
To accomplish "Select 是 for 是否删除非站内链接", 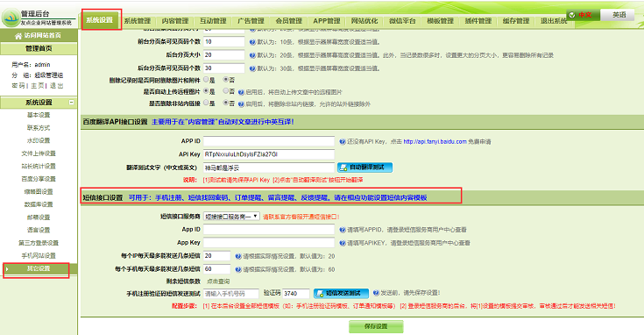I will click(x=206, y=103).
